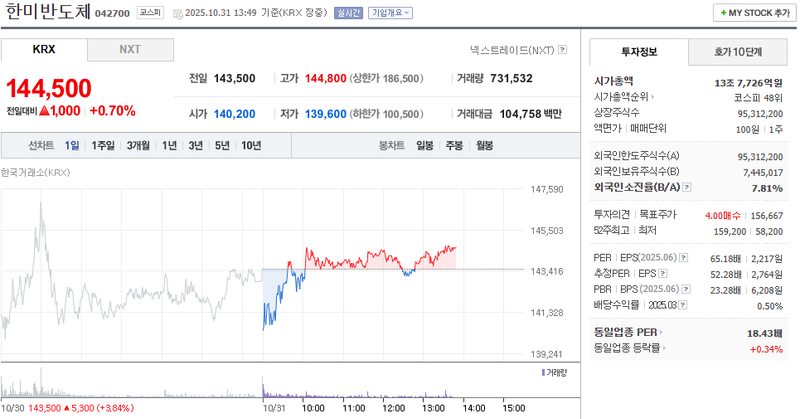Click the 한미반도체 stock name title
This screenshot has width=800, height=419.
pos(48,11)
